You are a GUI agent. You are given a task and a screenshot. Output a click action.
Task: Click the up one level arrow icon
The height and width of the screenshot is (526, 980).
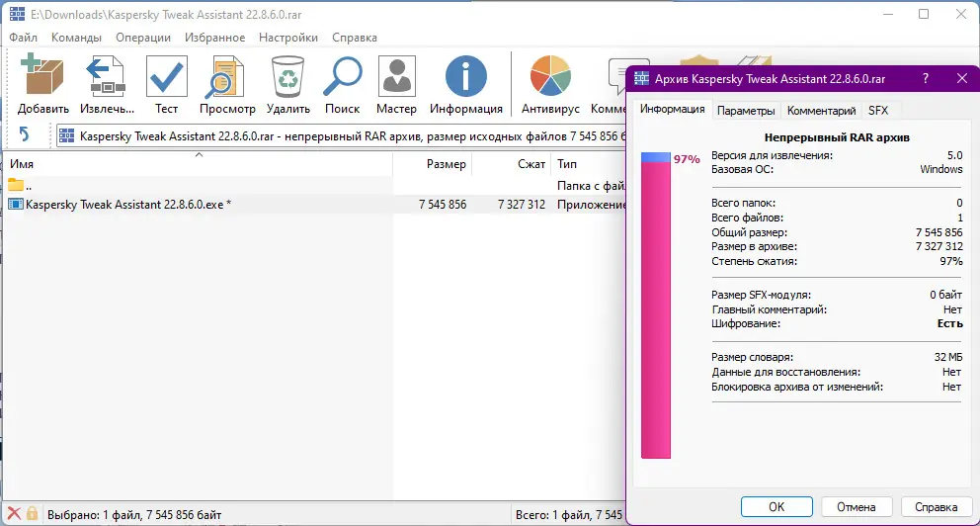pyautogui.click(x=24, y=134)
